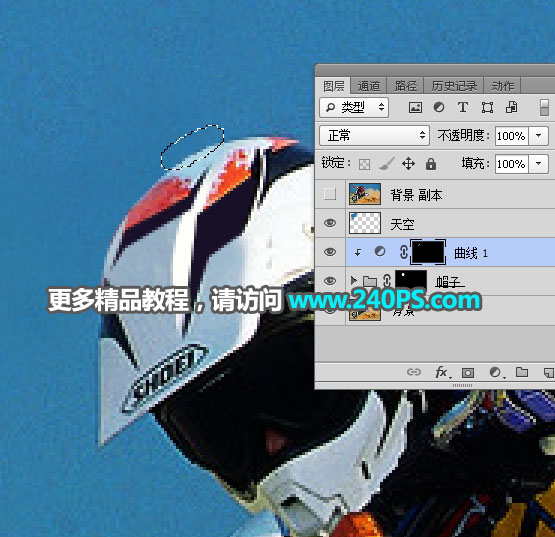
Task: Select the 曲线 1 layer name
Action: point(471,253)
